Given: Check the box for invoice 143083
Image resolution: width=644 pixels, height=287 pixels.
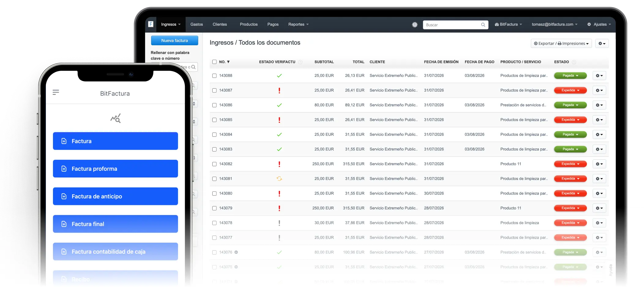Looking at the screenshot, I should (214, 149).
